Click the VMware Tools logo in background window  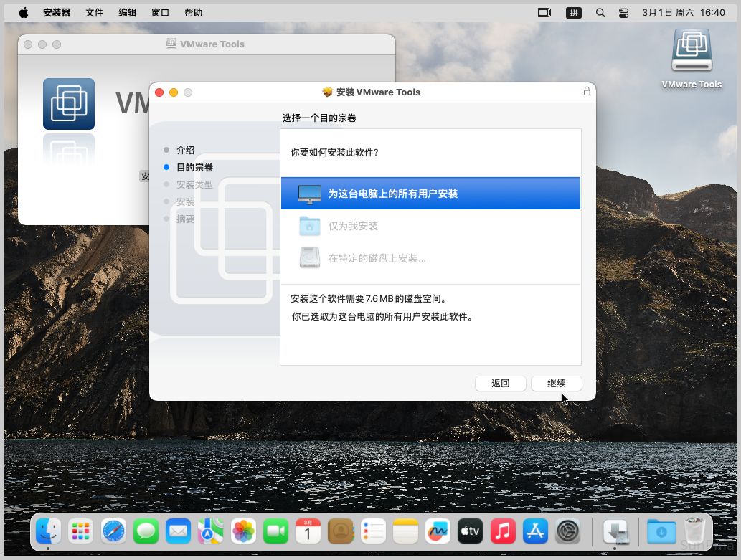coord(69,104)
